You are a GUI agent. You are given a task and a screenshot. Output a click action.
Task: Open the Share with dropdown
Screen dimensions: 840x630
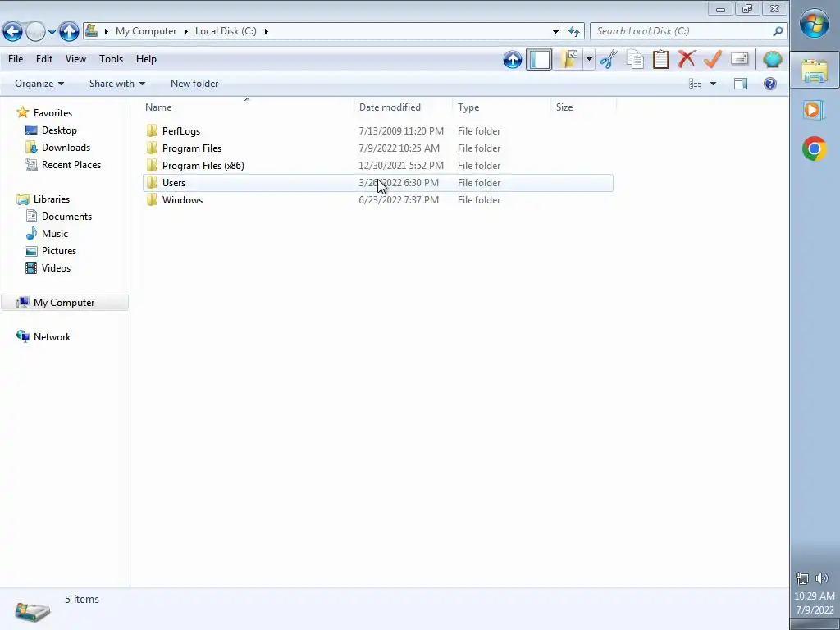coord(116,84)
